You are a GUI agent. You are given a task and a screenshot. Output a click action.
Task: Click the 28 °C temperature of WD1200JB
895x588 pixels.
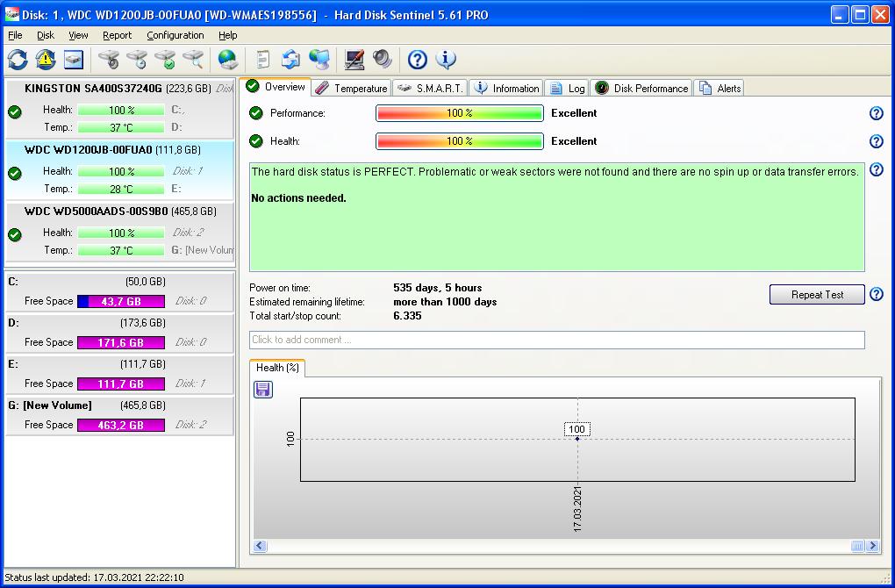coord(121,189)
